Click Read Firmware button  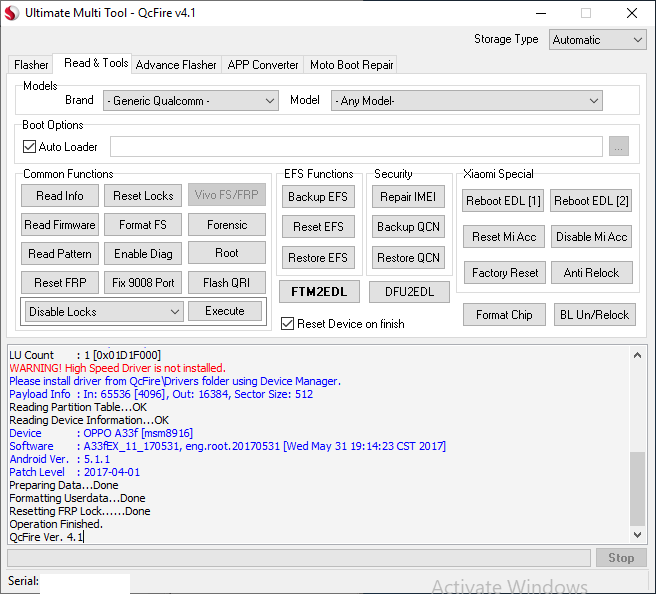click(x=60, y=225)
